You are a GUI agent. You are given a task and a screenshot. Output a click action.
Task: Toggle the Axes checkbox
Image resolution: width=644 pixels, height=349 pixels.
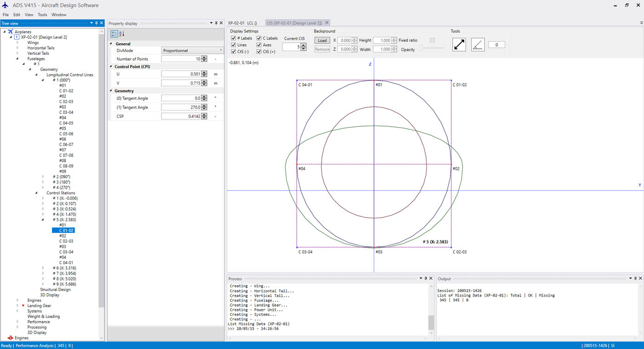[259, 45]
